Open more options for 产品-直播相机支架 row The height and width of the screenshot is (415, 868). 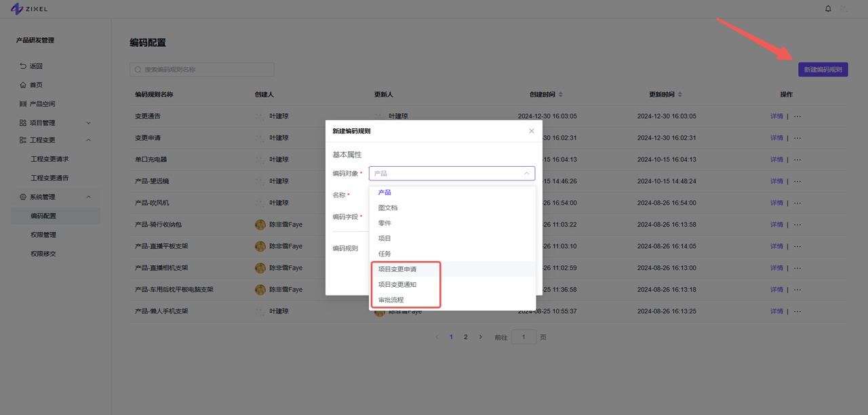click(x=797, y=268)
